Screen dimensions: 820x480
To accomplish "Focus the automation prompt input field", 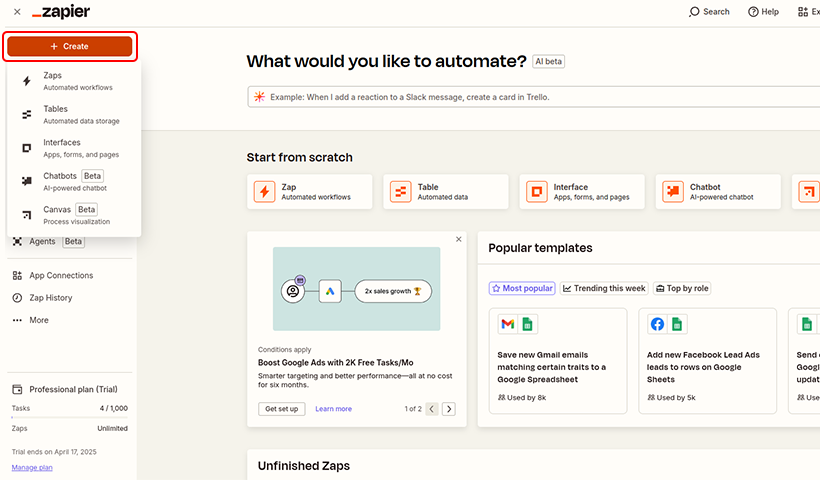I will (x=533, y=97).
